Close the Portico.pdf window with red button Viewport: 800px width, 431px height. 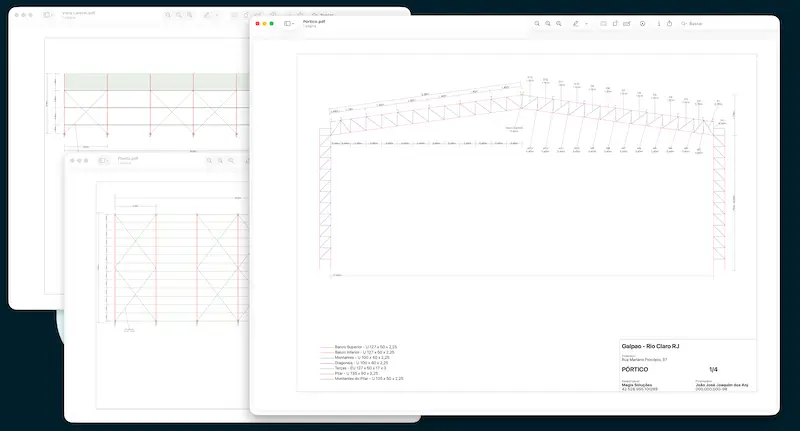point(257,23)
